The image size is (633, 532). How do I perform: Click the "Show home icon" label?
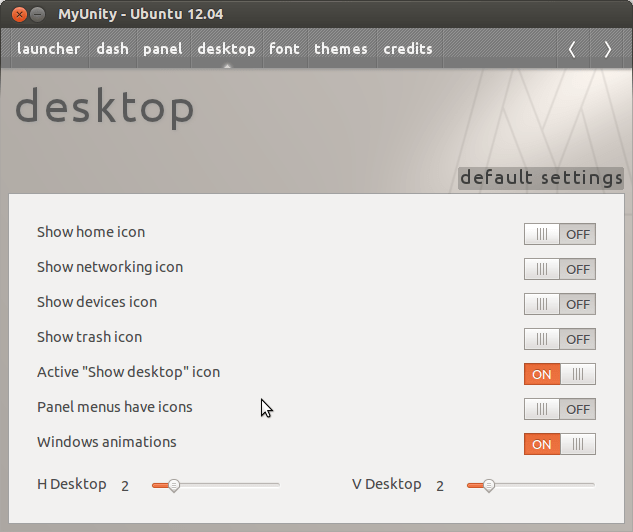pos(91,232)
